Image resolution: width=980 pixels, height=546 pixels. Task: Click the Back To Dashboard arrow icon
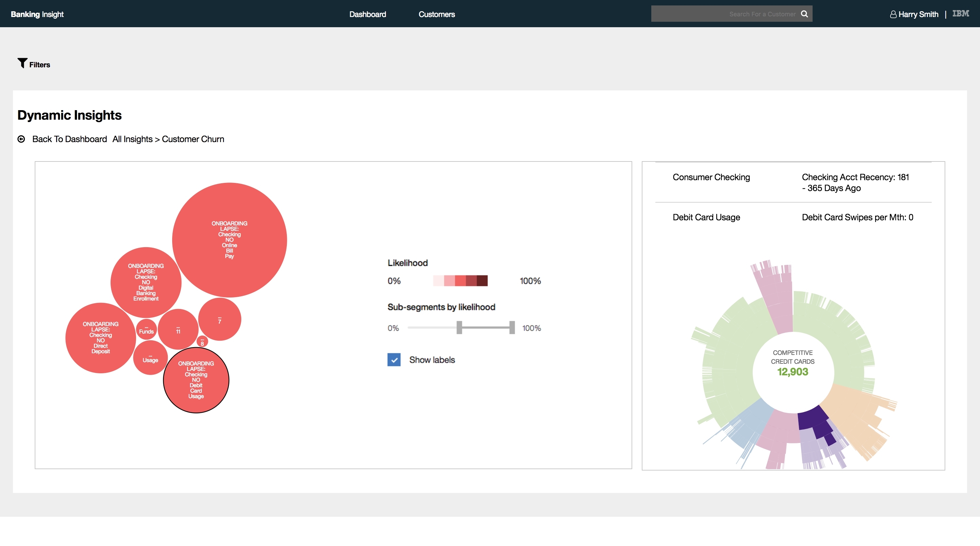[x=21, y=139]
